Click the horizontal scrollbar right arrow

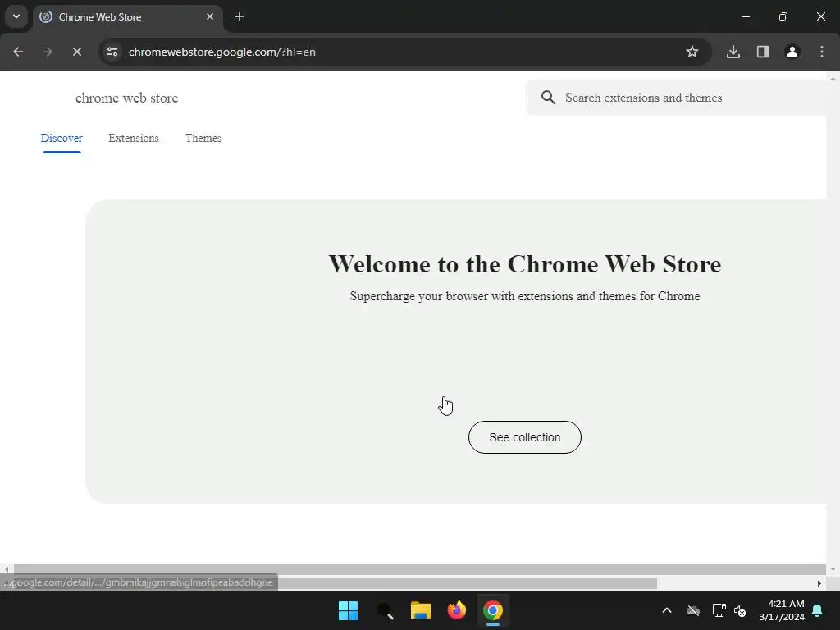[x=819, y=583]
